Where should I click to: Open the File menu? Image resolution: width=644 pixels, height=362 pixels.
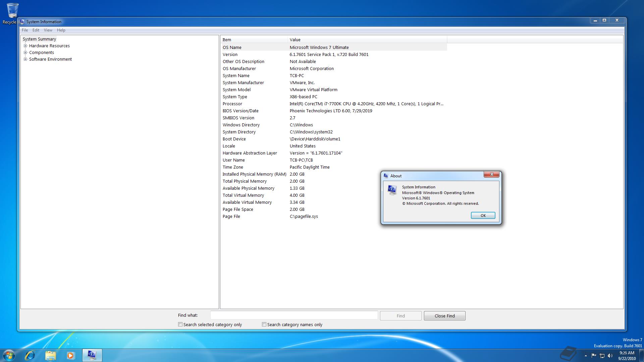click(x=25, y=30)
